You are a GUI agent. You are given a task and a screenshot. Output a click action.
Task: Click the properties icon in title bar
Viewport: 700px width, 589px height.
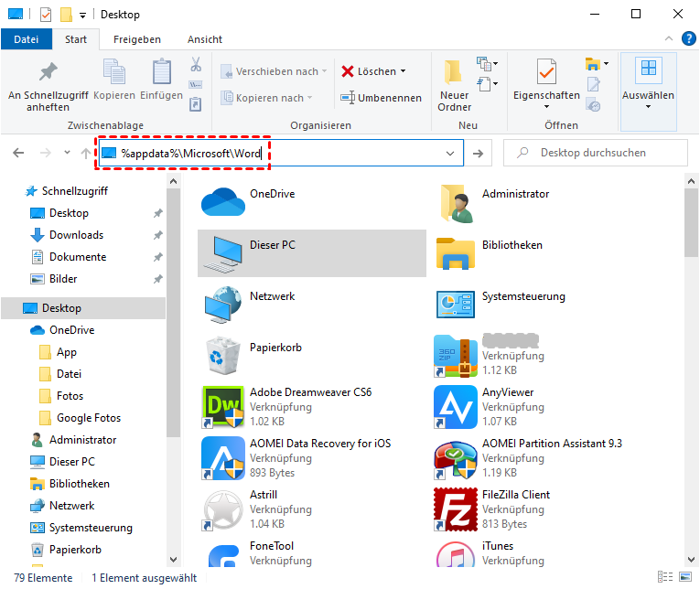(x=45, y=15)
